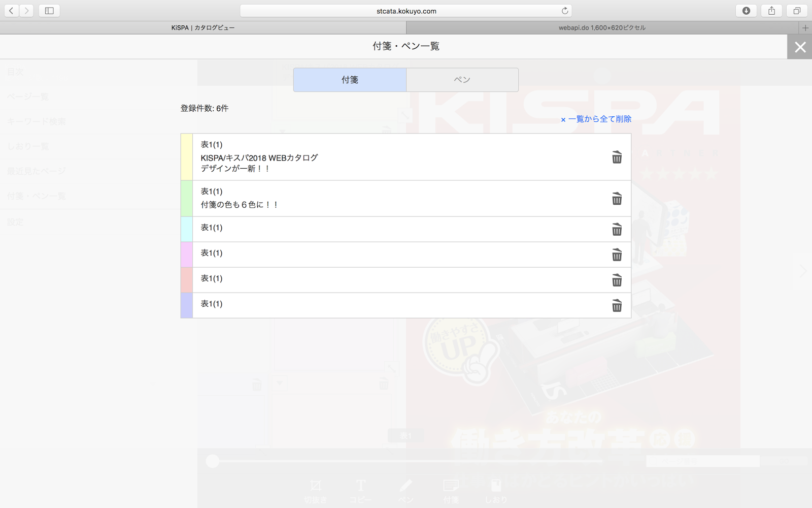This screenshot has height=508, width=812.
Task: Switch to the ペン tab
Action: tap(462, 80)
